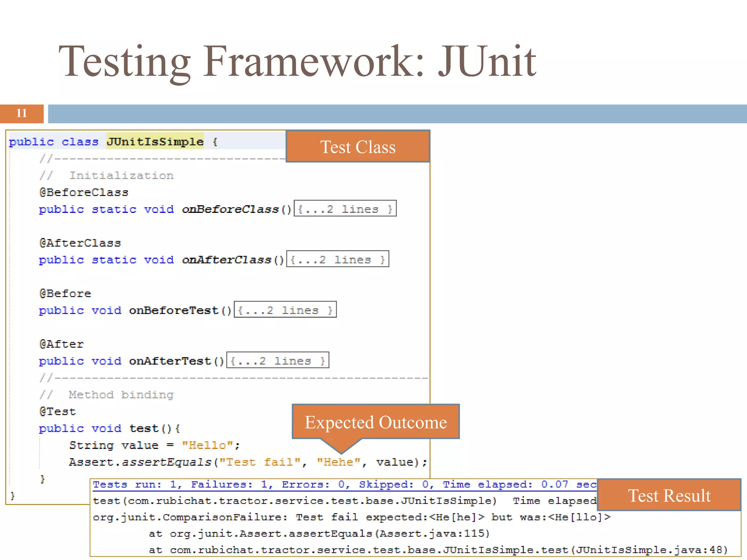Expand folded onAfterTest code block
747x560 pixels.
(x=278, y=360)
